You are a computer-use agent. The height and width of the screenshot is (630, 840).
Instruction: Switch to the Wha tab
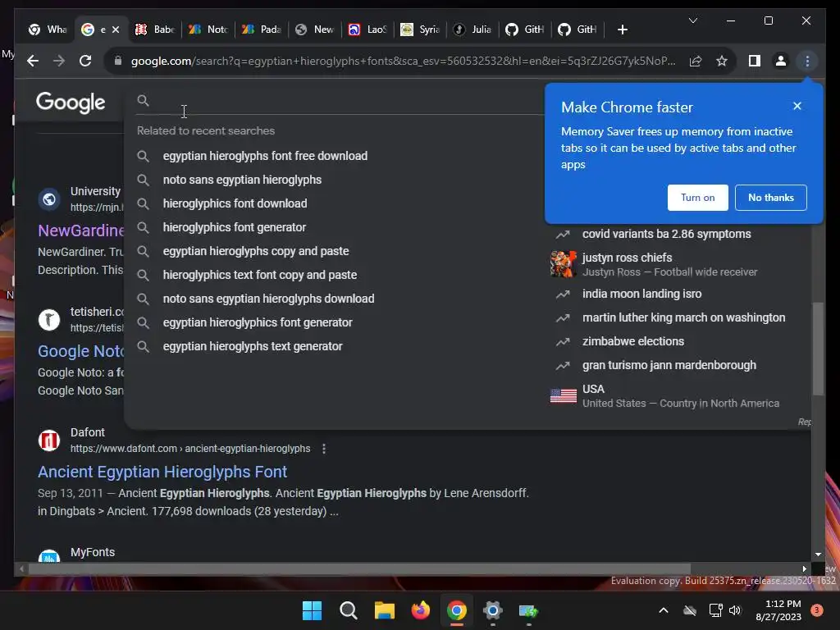point(48,30)
